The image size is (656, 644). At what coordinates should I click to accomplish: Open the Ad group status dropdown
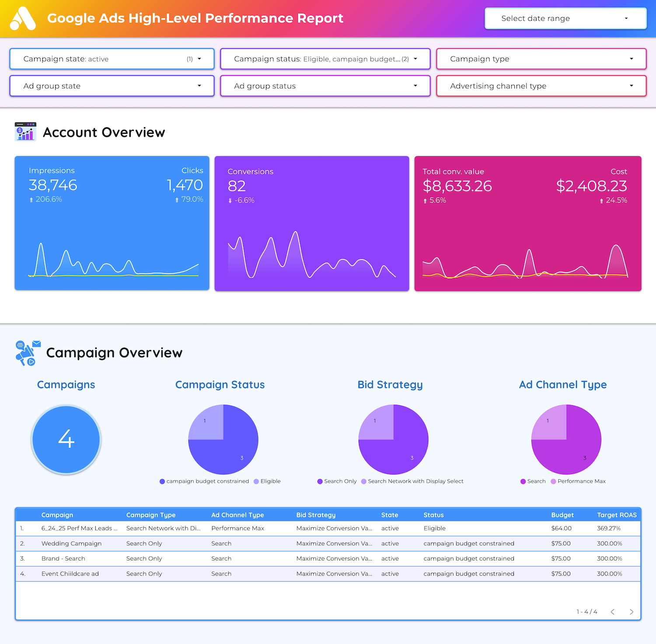click(325, 86)
